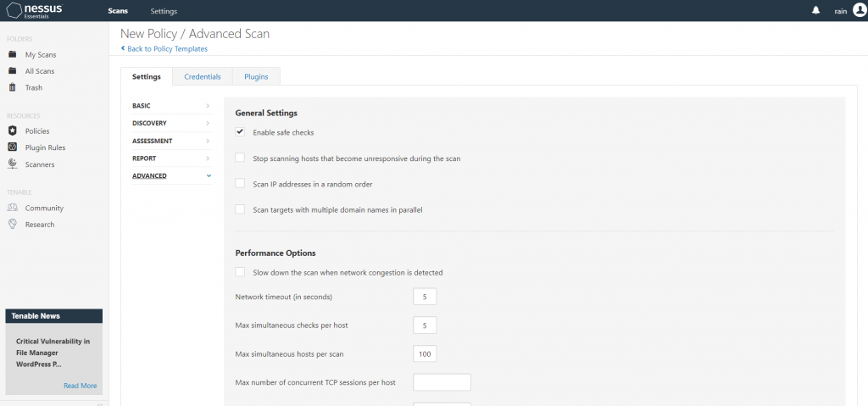The width and height of the screenshot is (868, 406).
Task: Open the My Scans folder link
Action: click(x=41, y=55)
